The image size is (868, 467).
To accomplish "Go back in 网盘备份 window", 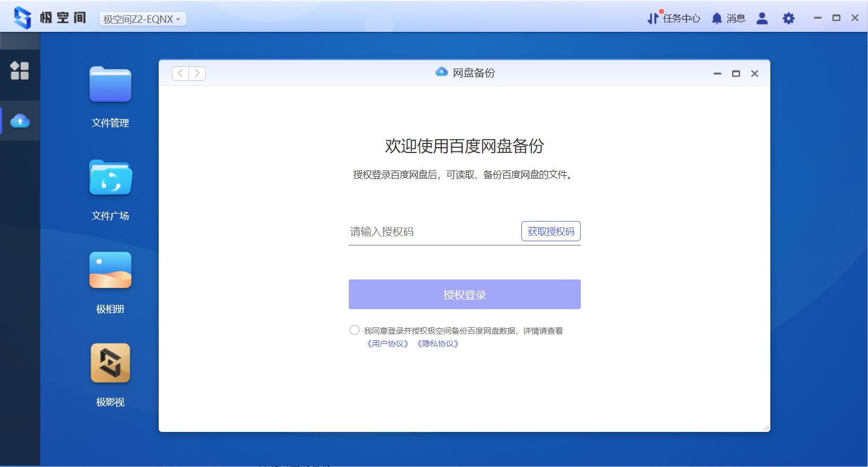I will click(181, 73).
